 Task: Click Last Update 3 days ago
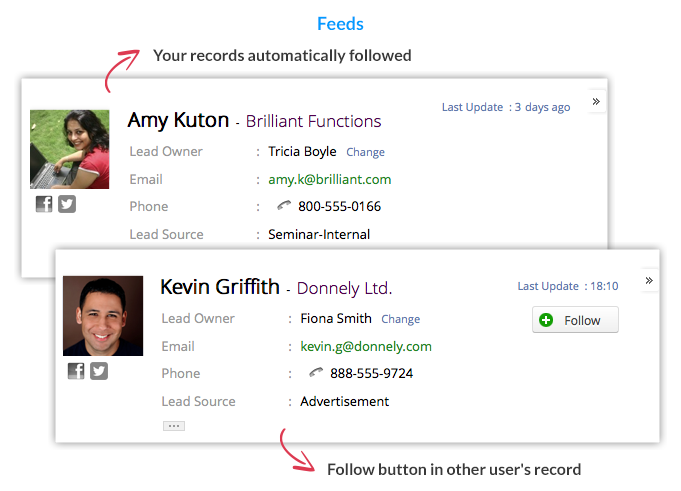[506, 107]
